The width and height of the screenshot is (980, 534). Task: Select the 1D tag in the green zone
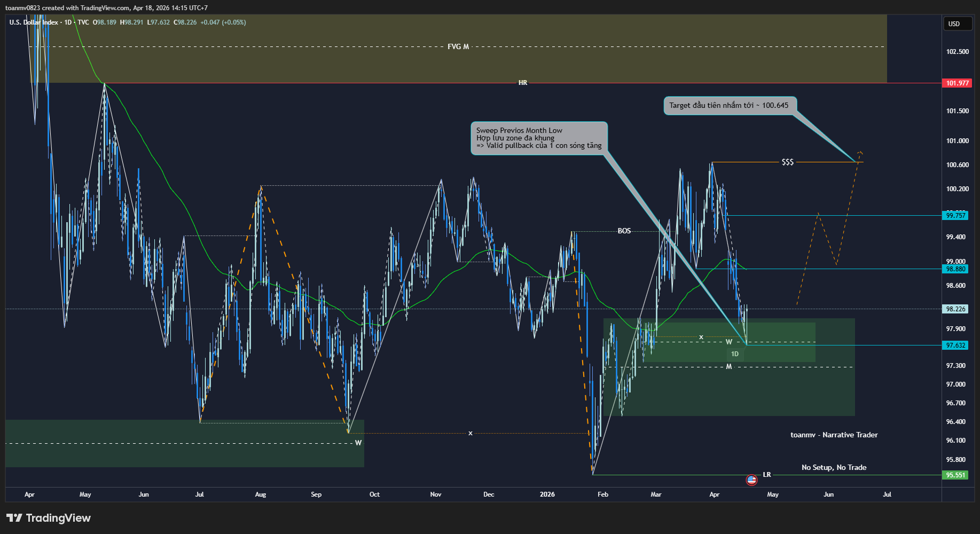click(735, 354)
